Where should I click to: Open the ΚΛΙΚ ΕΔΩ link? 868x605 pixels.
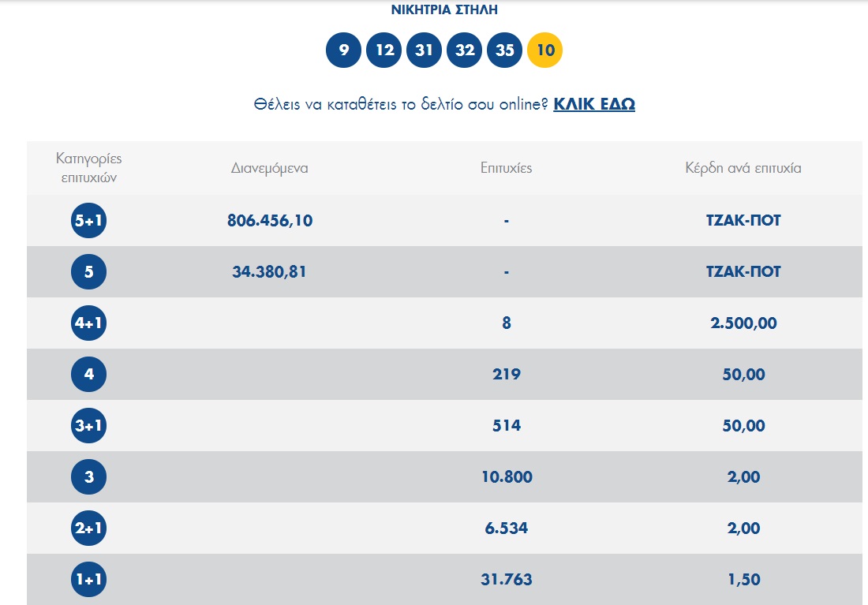[x=593, y=104]
